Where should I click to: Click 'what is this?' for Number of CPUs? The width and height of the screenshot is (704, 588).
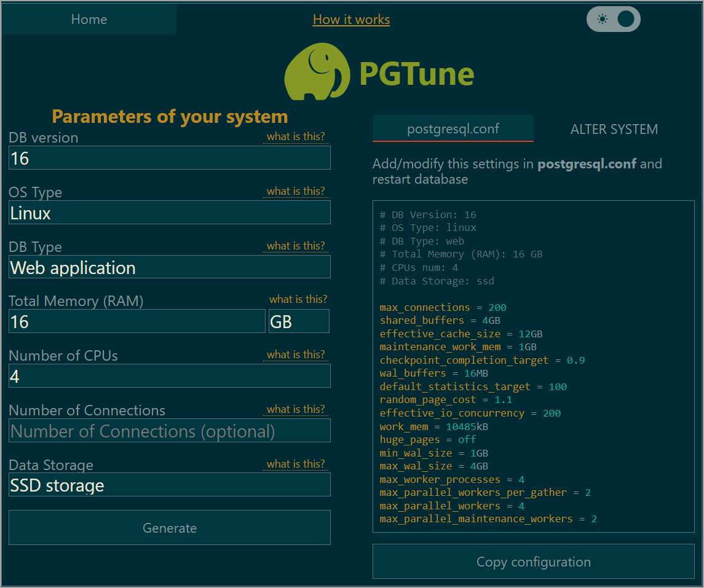pyautogui.click(x=296, y=355)
